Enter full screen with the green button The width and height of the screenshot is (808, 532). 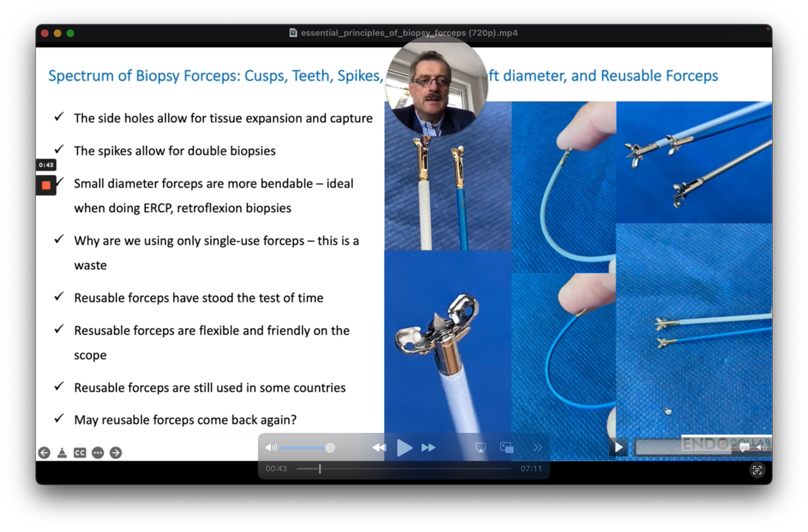click(x=70, y=33)
